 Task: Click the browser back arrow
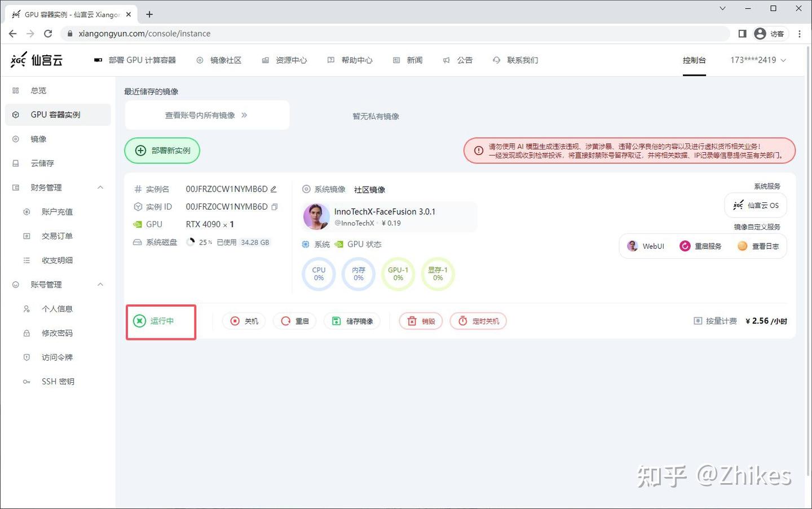[12, 34]
